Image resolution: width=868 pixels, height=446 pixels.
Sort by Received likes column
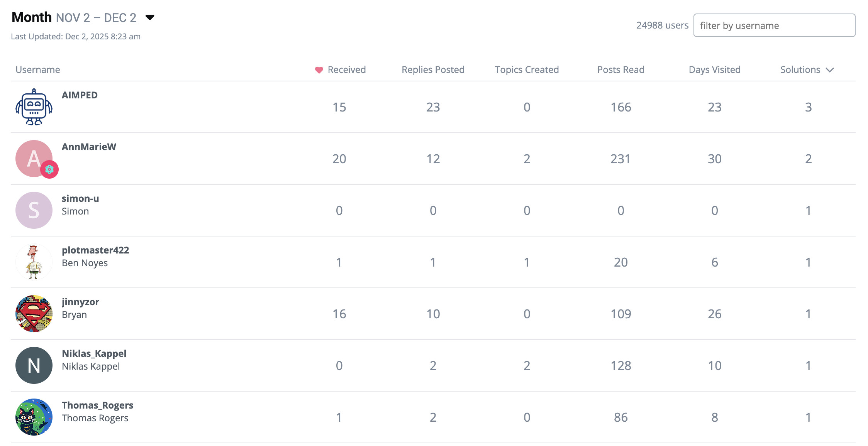[341, 70]
